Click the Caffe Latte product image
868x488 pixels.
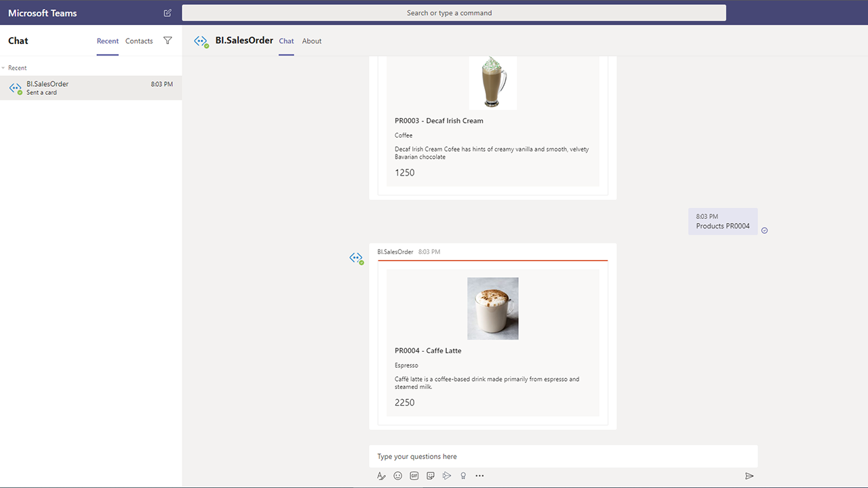click(493, 308)
